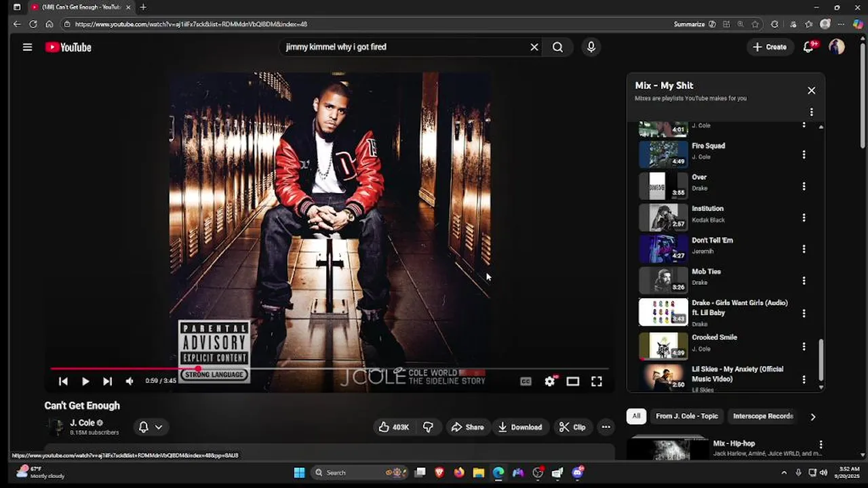The image size is (868, 488).
Task: Open the Windows Start menu
Action: tap(299, 472)
